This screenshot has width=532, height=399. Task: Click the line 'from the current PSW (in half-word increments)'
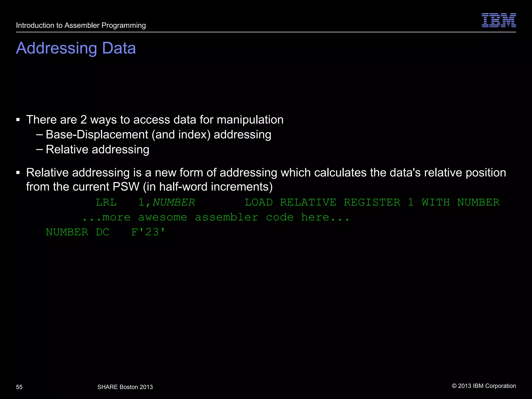[x=149, y=187]
